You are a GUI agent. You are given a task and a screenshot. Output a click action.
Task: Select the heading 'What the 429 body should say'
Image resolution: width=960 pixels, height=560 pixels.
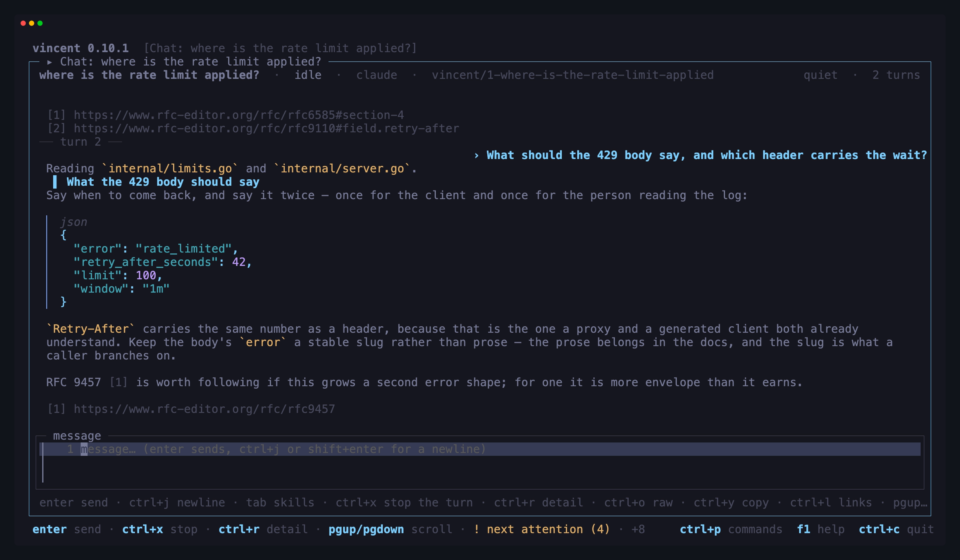coord(163,182)
